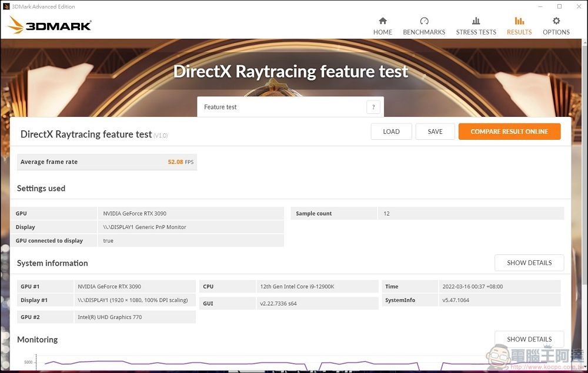Screen dimensions: 588x373
Task: Expand System information with SHOW DETAILS
Action: (x=529, y=263)
